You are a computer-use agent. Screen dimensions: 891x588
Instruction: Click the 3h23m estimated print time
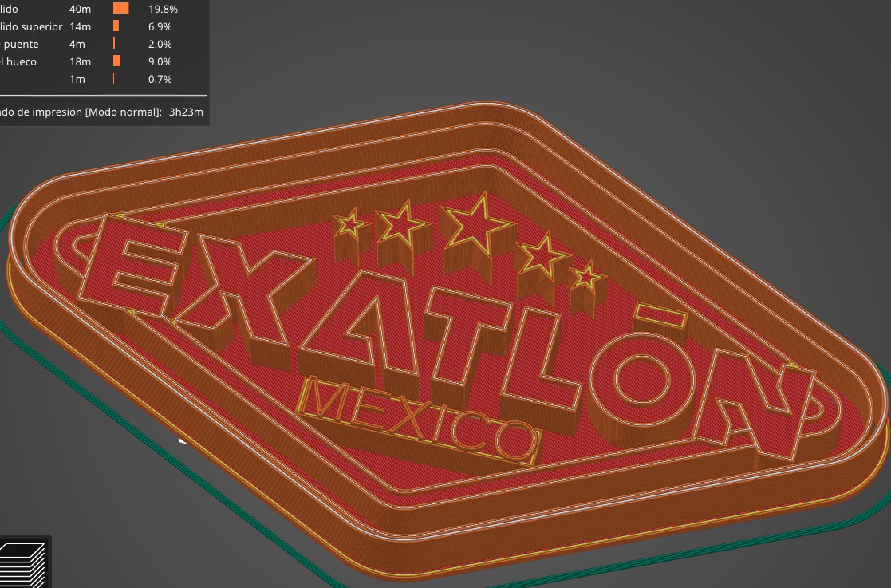click(x=186, y=112)
